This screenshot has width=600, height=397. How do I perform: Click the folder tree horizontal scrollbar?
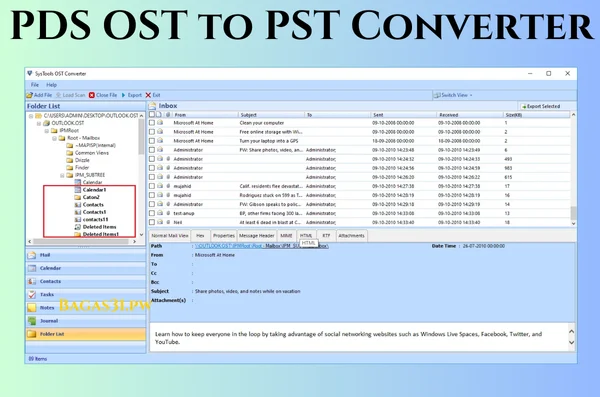point(81,242)
